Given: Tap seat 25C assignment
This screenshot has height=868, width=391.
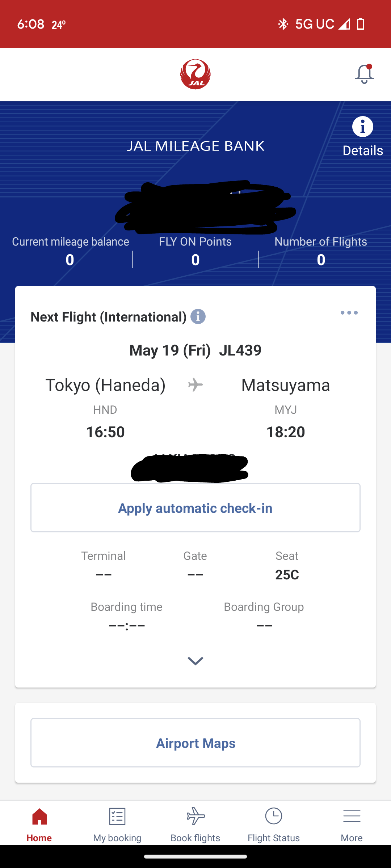Looking at the screenshot, I should 287,574.
